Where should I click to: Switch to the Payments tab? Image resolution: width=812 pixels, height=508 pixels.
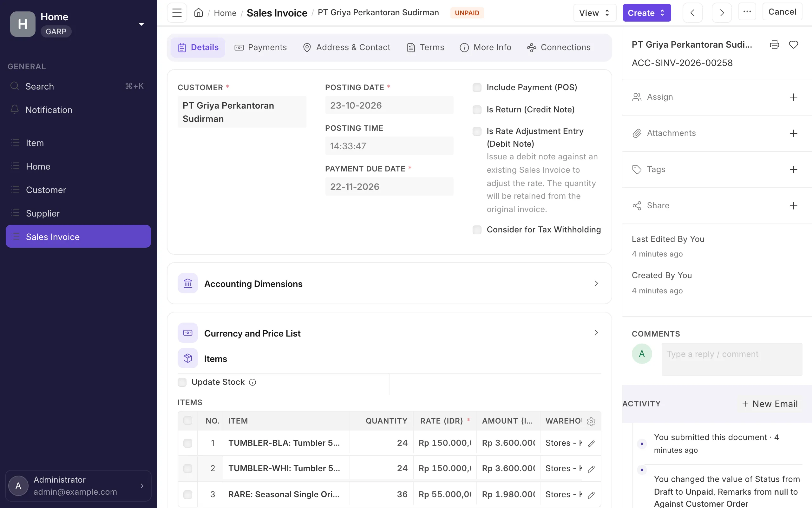point(261,47)
